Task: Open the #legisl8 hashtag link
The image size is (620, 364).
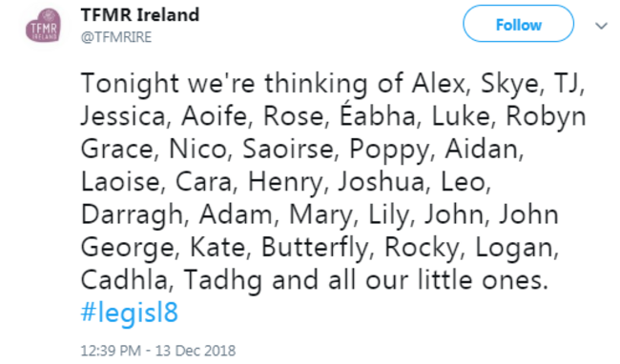Action: coord(130,313)
